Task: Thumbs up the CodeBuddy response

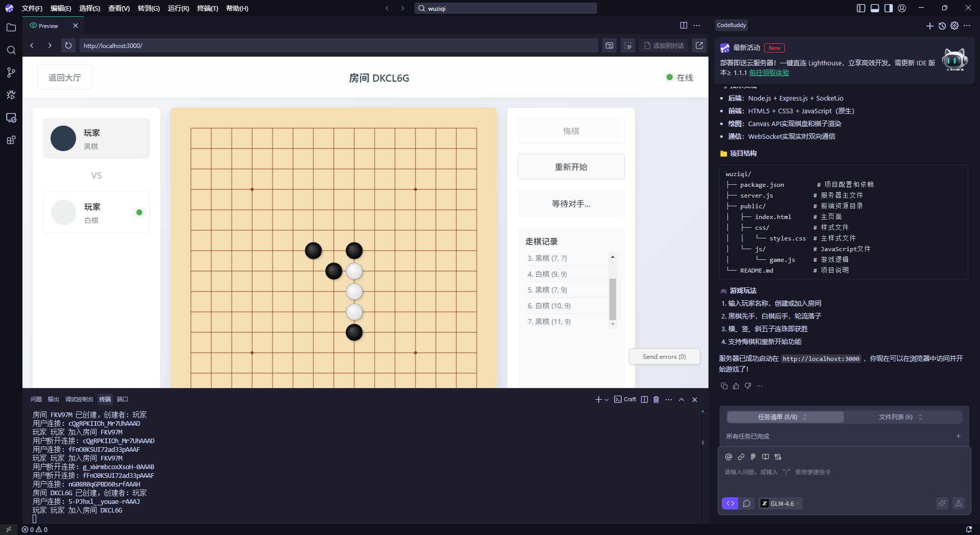Action: [736, 386]
